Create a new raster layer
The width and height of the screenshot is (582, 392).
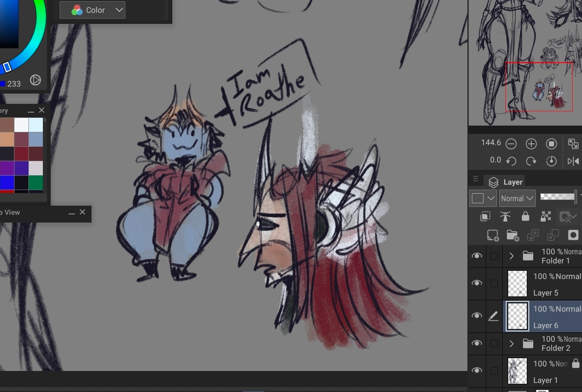493,235
